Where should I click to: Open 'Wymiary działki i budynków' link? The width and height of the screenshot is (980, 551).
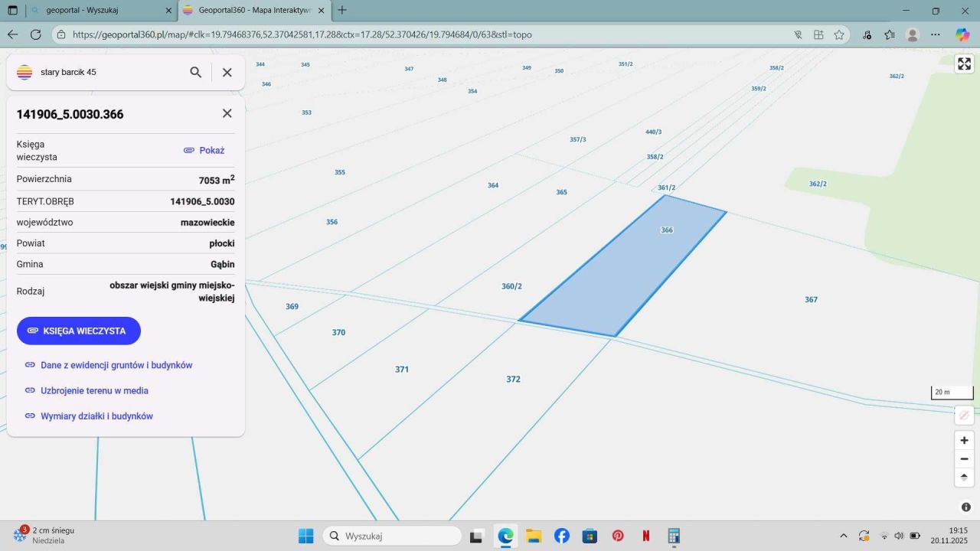tap(96, 416)
